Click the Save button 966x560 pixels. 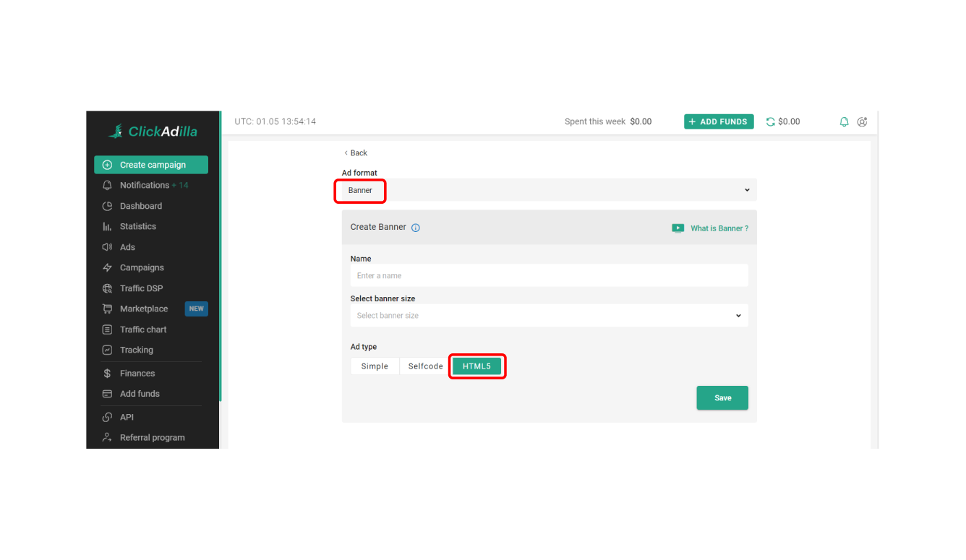coord(722,398)
